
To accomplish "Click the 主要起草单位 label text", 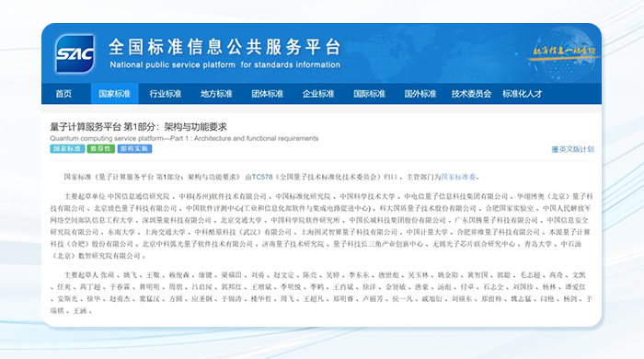I will tap(85, 196).
